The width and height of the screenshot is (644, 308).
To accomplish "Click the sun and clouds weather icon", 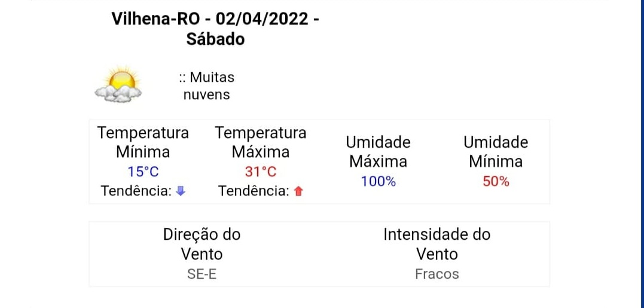I will pos(118,84).
